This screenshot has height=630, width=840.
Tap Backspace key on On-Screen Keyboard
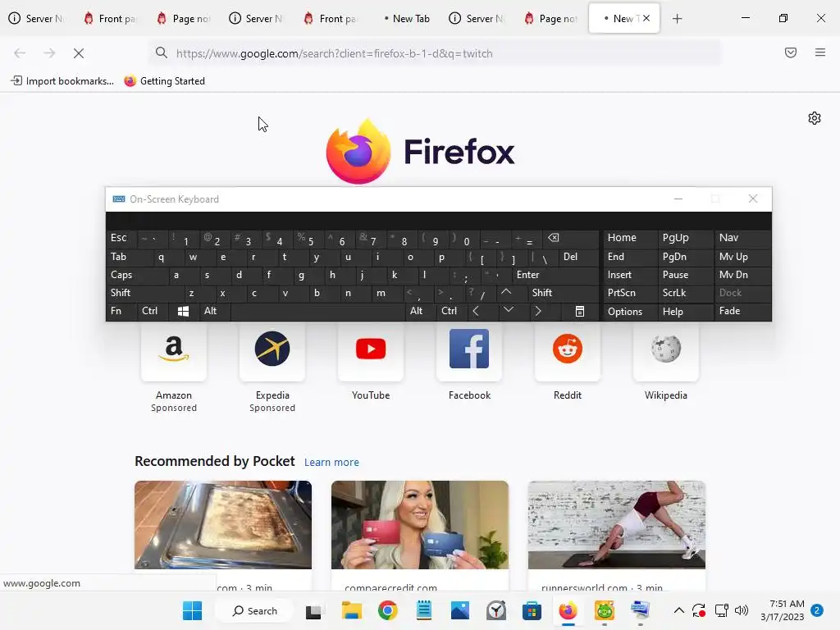[x=571, y=239]
